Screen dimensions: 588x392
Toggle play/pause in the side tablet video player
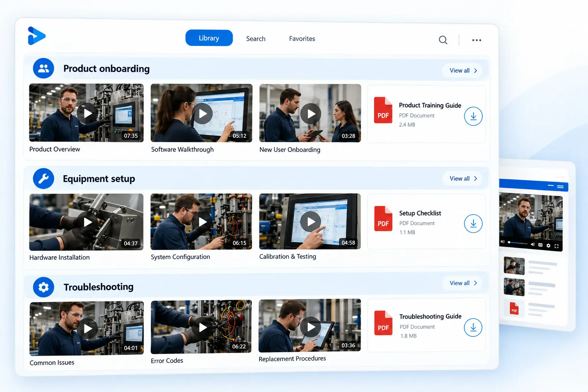click(x=503, y=242)
